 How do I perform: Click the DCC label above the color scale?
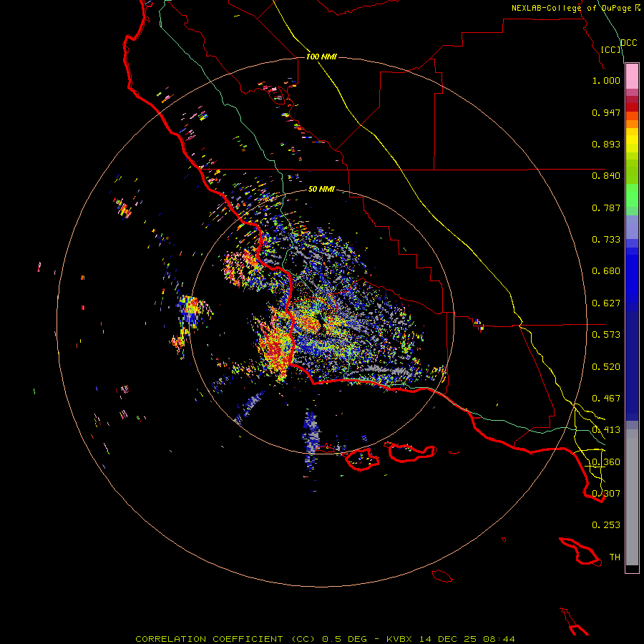pyautogui.click(x=629, y=43)
